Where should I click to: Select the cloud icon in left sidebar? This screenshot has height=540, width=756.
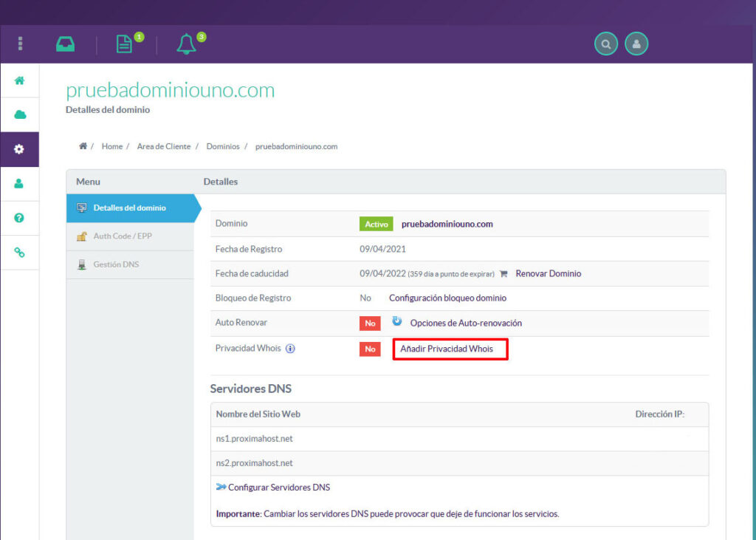coord(20,115)
